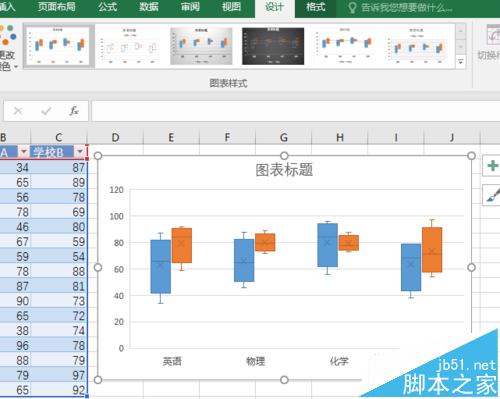The image size is (500, 399).
Task: Open filter dropdown on 学校B header
Action: pyautogui.click(x=80, y=152)
